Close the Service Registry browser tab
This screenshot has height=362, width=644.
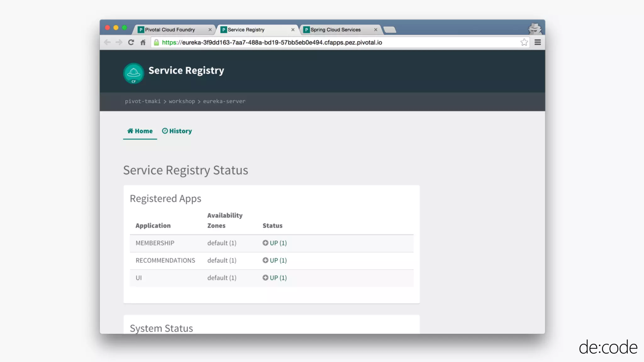293,30
